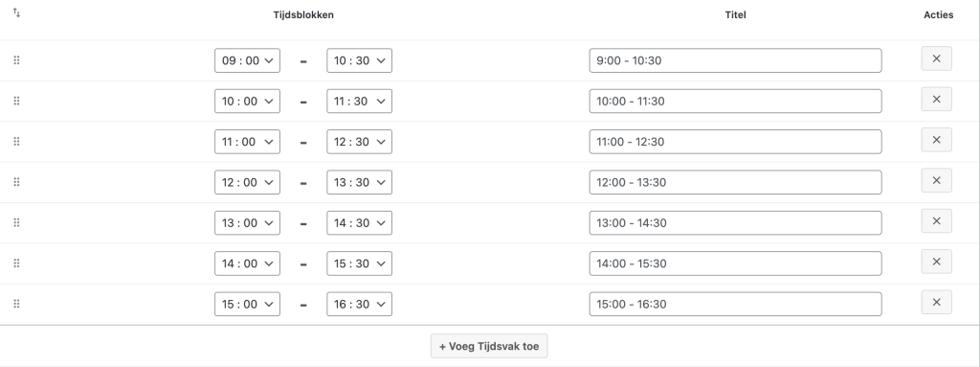Screen dimensions: 980x367
Task: Open the 11 : 00 start time dropdown
Action: point(248,142)
